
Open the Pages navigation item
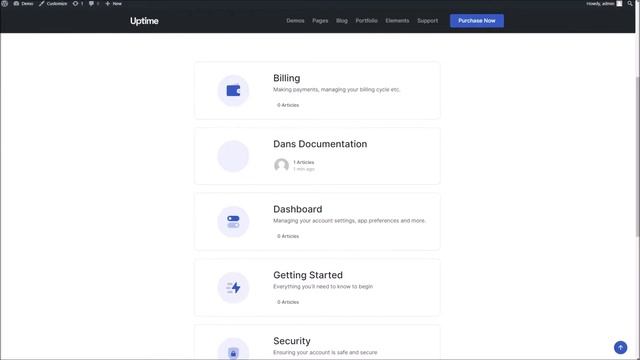(320, 20)
